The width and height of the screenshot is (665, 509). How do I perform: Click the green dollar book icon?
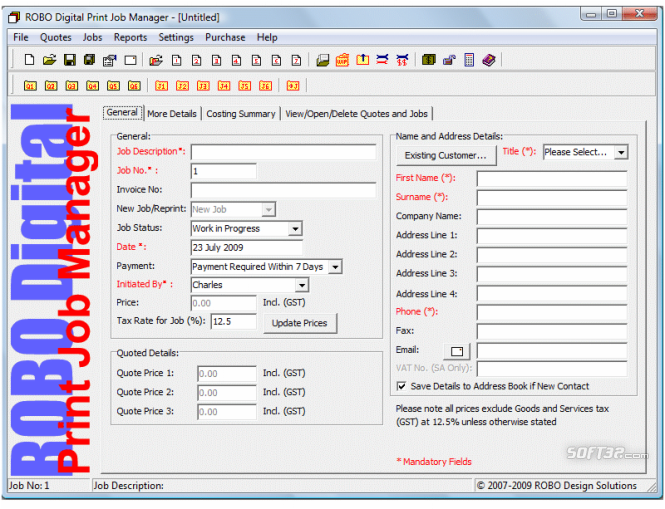click(x=429, y=60)
